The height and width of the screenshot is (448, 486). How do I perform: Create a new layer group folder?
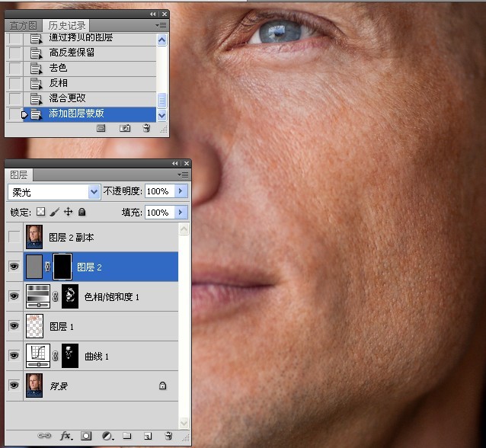click(127, 436)
